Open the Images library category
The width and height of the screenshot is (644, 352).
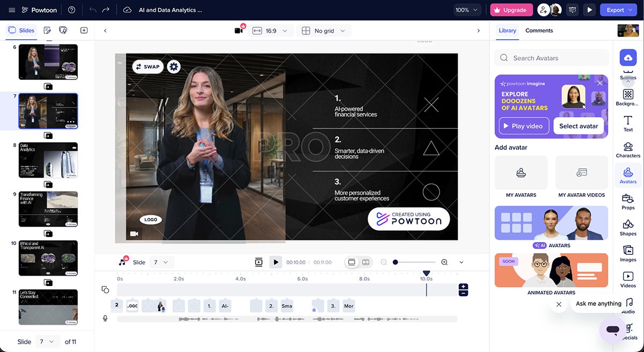coord(628,254)
